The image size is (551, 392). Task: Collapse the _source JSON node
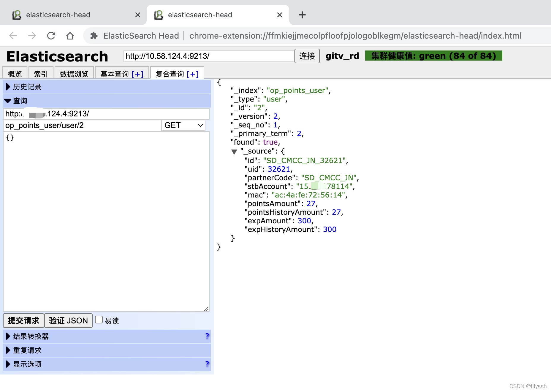(234, 152)
